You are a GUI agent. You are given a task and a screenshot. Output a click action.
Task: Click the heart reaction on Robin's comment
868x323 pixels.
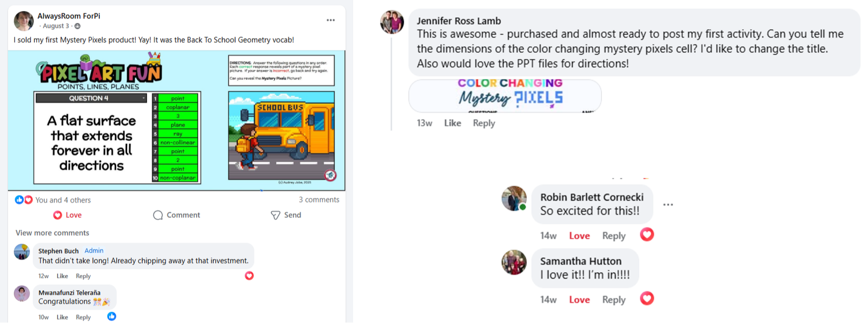tap(647, 234)
